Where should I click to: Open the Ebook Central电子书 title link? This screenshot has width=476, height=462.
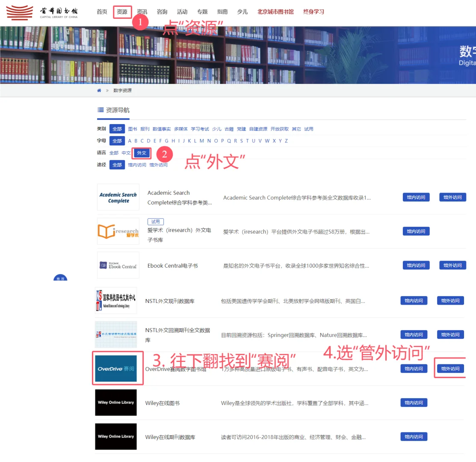tap(172, 266)
